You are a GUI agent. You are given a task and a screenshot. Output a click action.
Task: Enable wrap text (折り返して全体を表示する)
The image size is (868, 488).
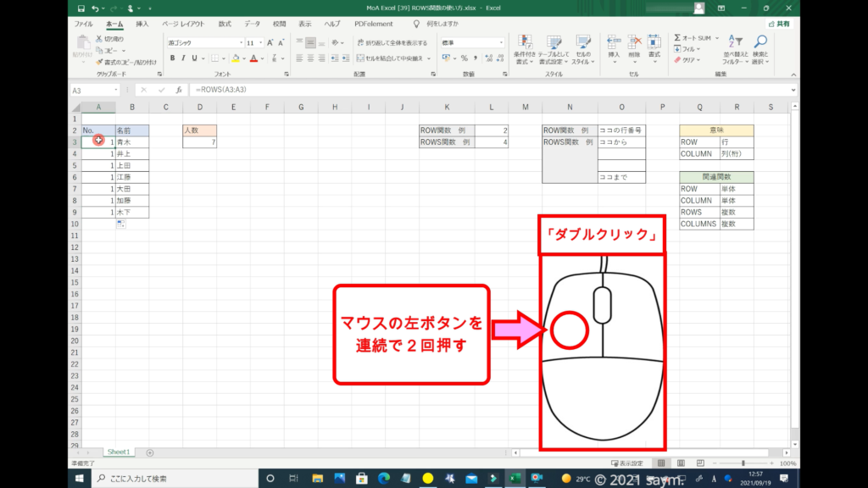point(392,42)
